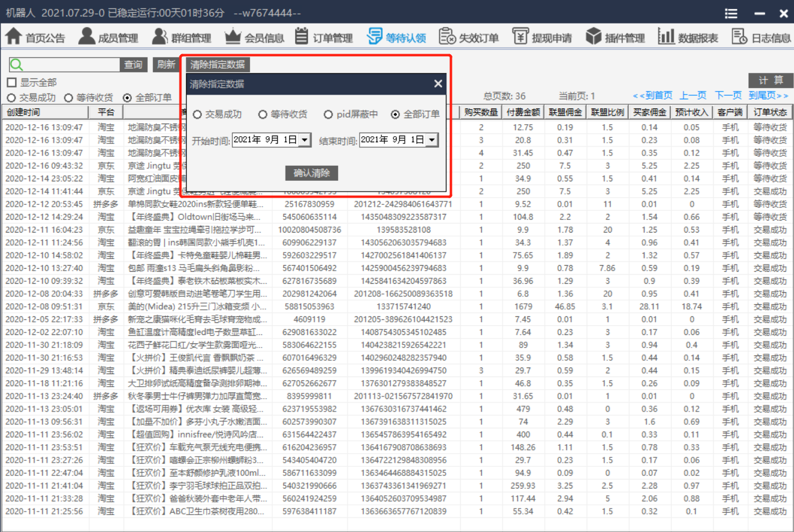Expand the 开始时间 date dropdown

point(304,140)
